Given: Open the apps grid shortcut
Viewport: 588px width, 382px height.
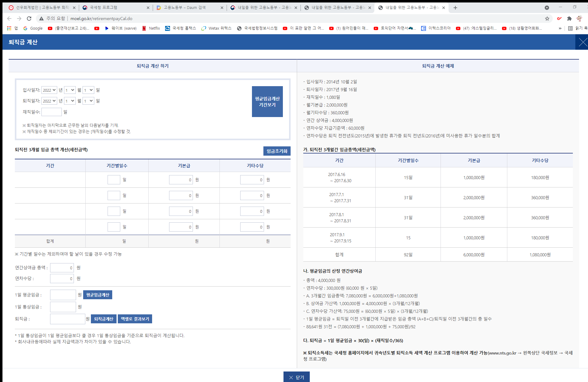Looking at the screenshot, I should point(9,28).
